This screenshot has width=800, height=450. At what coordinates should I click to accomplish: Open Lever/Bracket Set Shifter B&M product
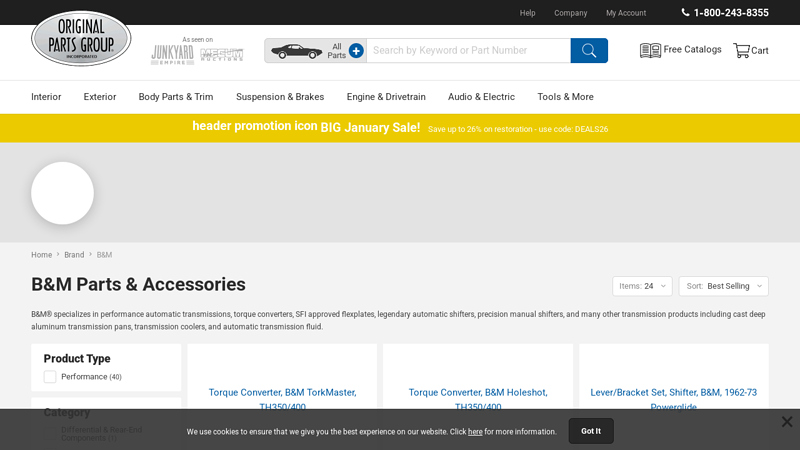[673, 399]
